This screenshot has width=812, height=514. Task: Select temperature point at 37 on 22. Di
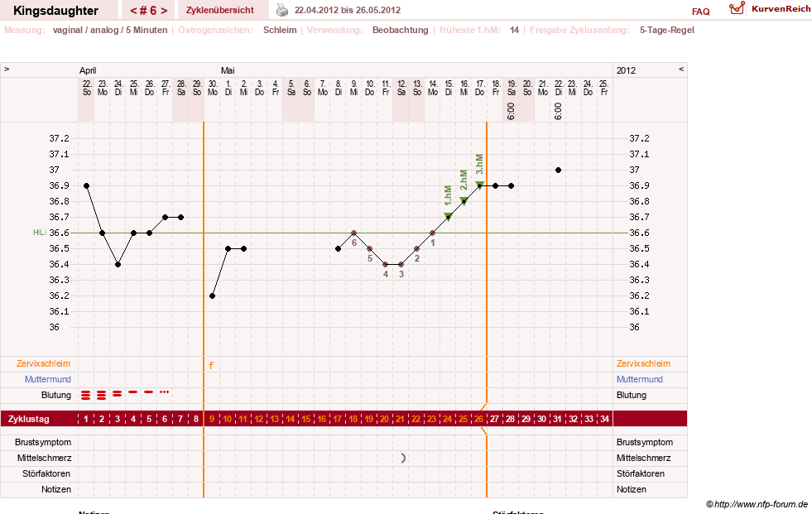[558, 170]
